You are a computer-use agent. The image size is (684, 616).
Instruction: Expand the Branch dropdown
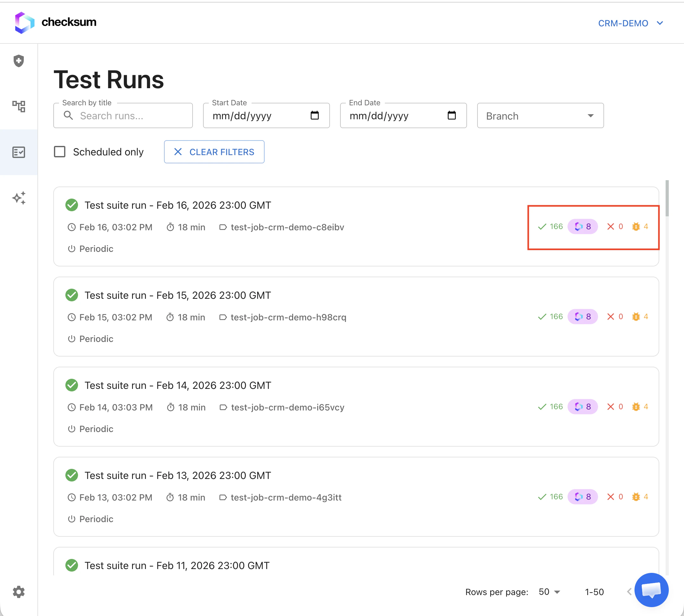coord(540,116)
